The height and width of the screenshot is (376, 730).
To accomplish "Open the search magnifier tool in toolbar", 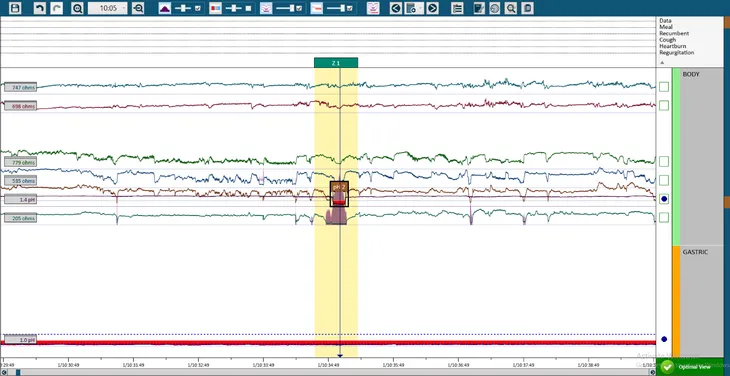I will tap(511, 8).
